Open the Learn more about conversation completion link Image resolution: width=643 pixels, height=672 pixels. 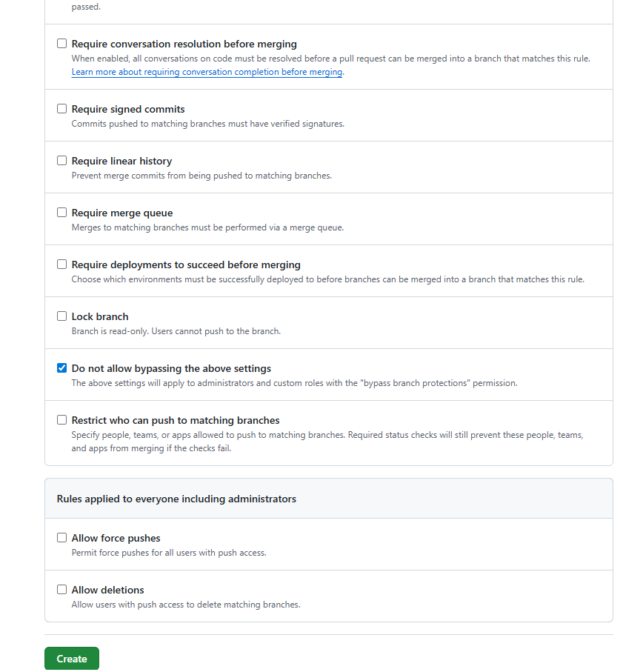tap(207, 73)
